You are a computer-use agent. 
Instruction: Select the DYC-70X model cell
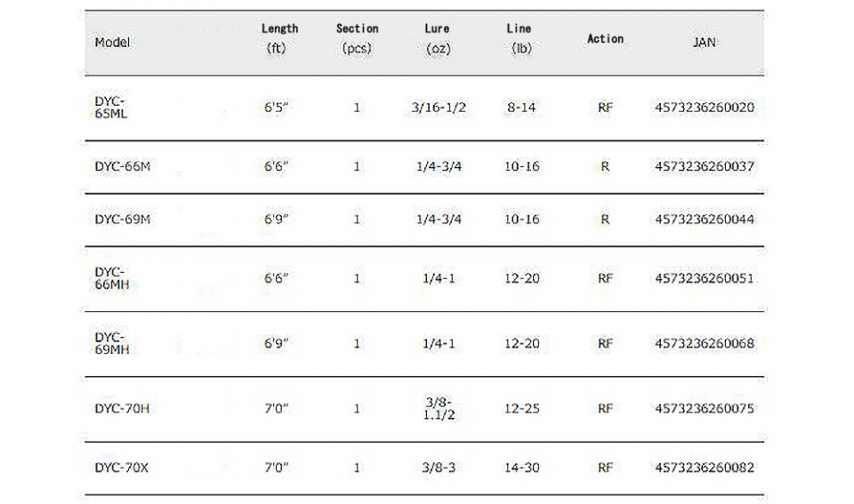click(122, 468)
